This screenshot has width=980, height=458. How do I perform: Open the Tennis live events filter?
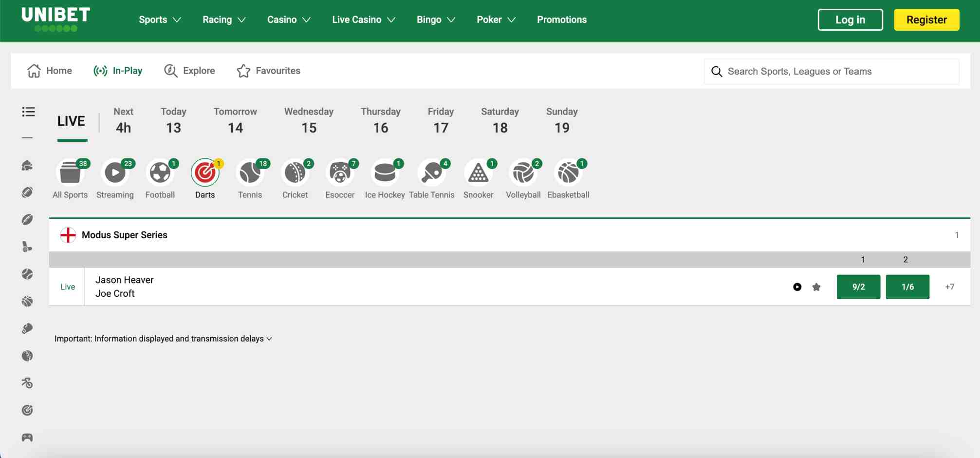point(250,172)
